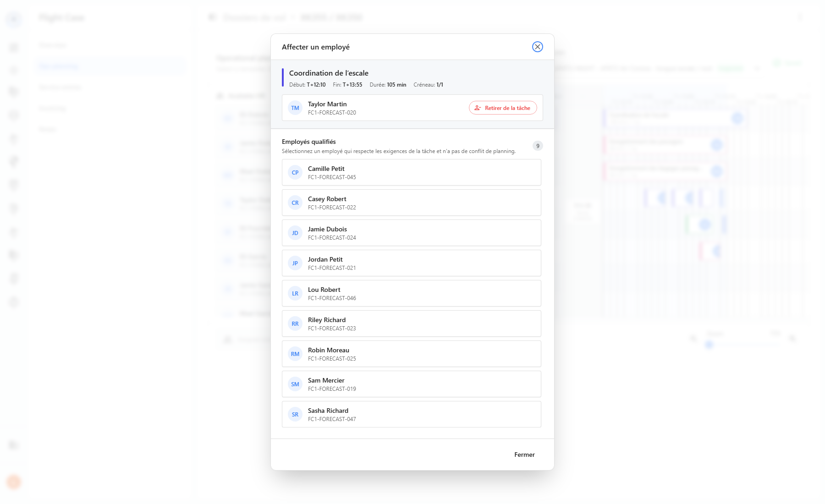
Task: Click the Créneau: 1/1 label
Action: tap(428, 85)
